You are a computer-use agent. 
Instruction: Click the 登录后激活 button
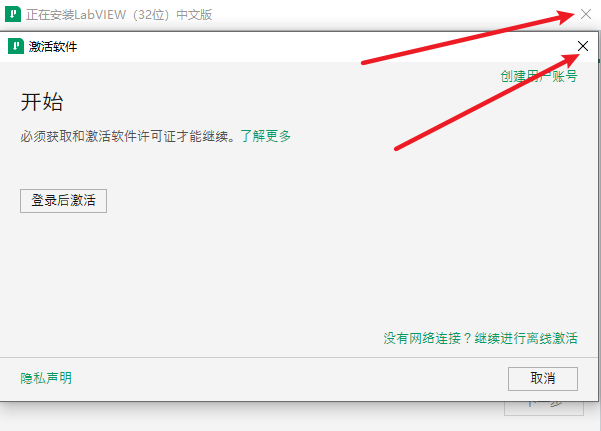coord(63,201)
